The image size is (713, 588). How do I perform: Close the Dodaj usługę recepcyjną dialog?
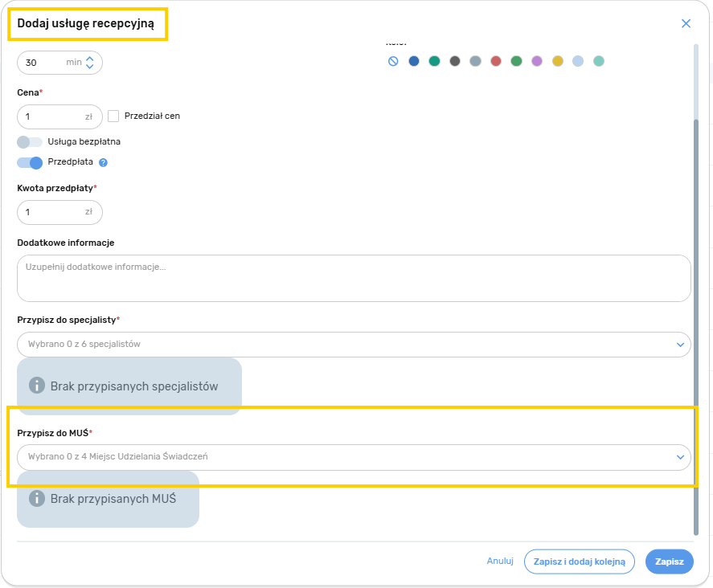(686, 23)
